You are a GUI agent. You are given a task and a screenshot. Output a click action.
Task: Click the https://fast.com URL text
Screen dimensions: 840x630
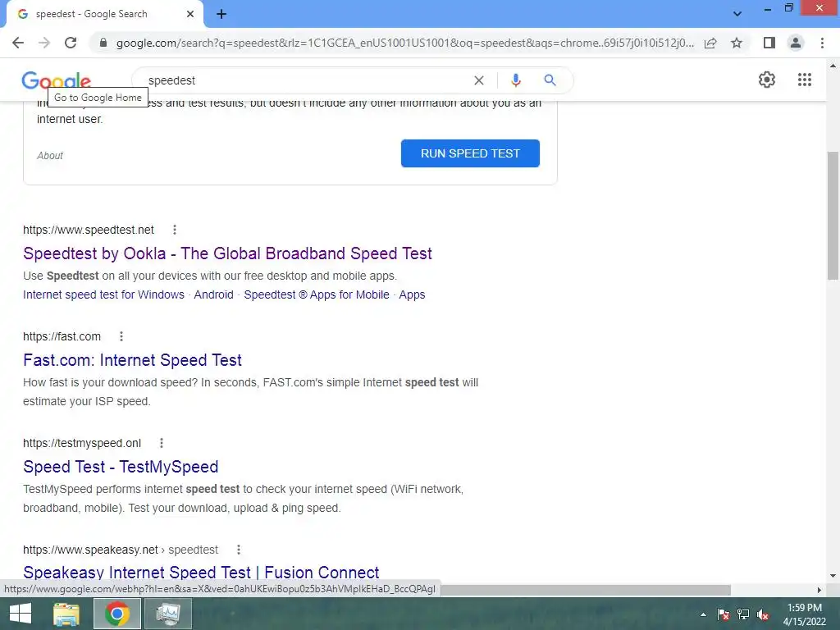pyautogui.click(x=62, y=336)
